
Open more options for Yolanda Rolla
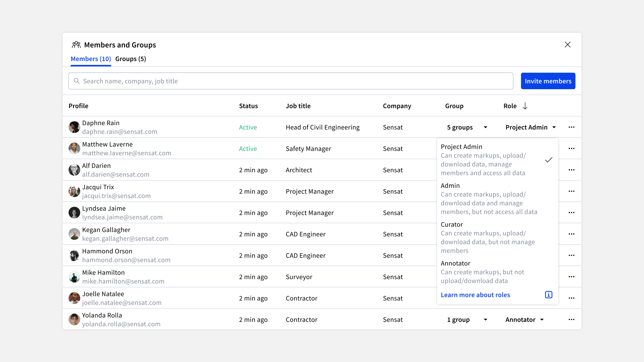click(572, 320)
